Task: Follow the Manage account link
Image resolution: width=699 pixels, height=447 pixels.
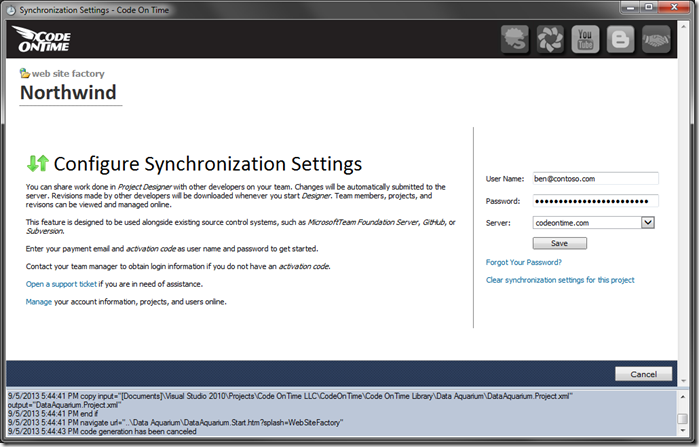Action: coord(39,302)
